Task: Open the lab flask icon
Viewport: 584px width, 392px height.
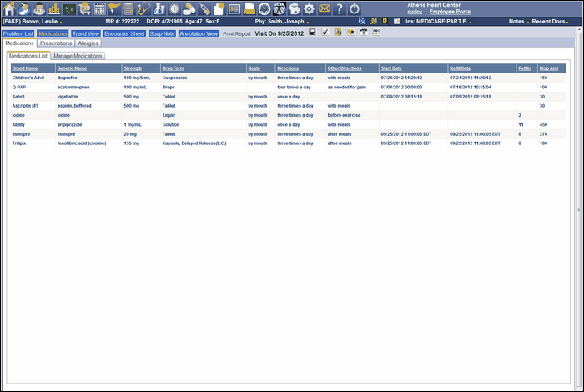Action: tap(159, 8)
